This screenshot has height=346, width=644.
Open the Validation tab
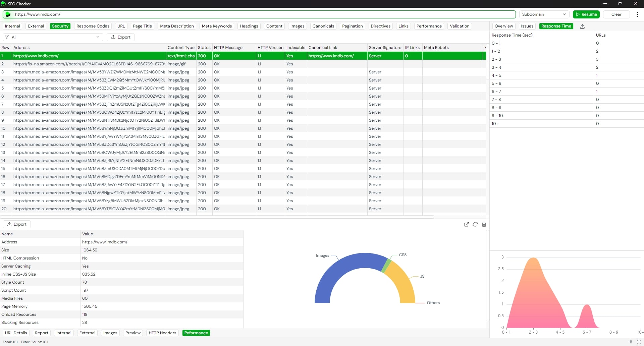coord(460,26)
